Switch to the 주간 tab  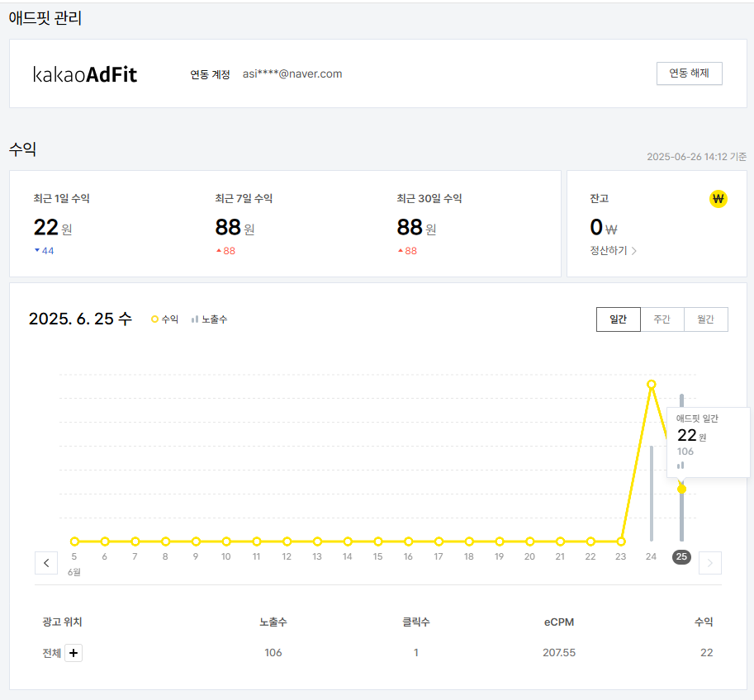(662, 319)
